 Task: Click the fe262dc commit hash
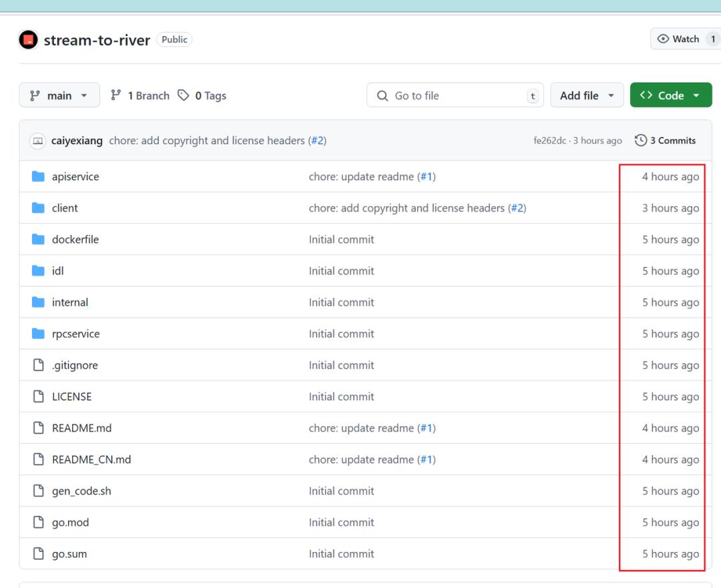click(x=549, y=141)
